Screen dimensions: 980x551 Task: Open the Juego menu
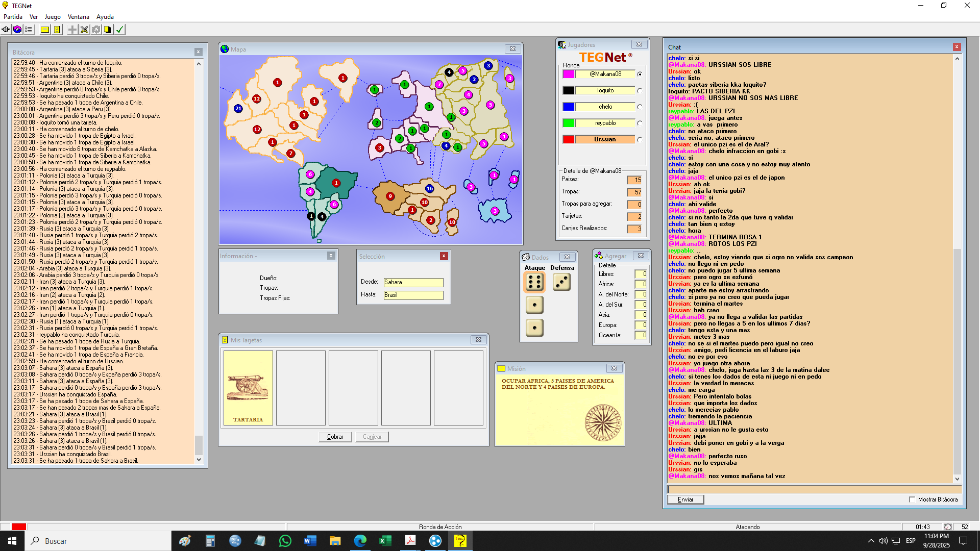point(53,17)
